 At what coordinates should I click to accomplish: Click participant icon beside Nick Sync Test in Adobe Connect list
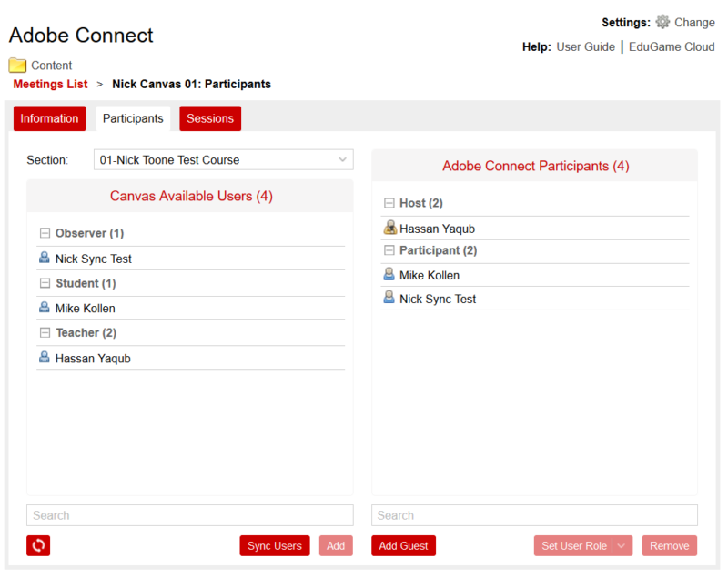pos(389,298)
